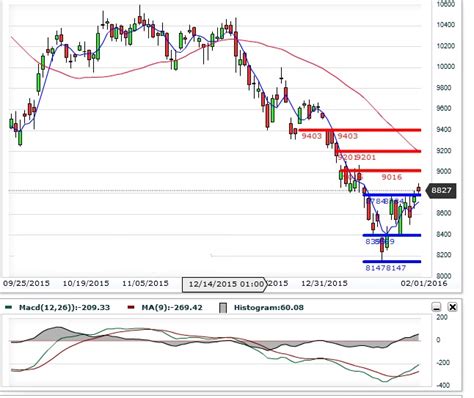Click the -200 MACD axis label
This screenshot has height=398, width=474.
tap(443, 363)
